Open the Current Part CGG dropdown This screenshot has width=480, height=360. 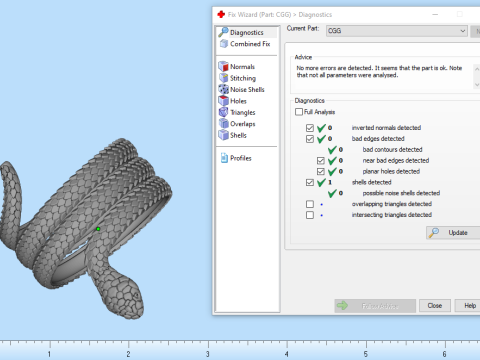397,31
